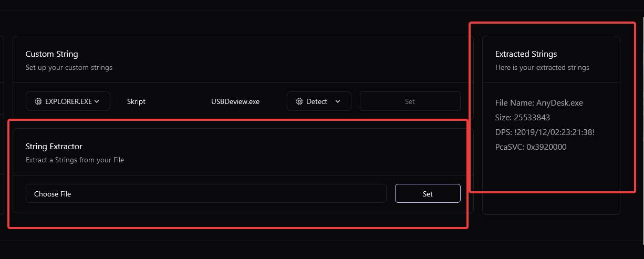Click the chip icon beside EXPLORER.EXE
This screenshot has height=259, width=644.
pos(38,101)
